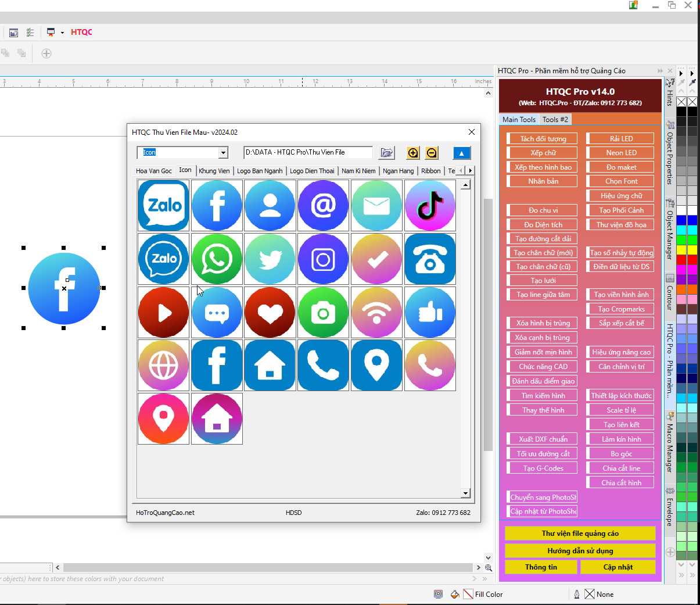Switch to Hoa Van Goc tab
The width and height of the screenshot is (700, 605).
click(154, 171)
